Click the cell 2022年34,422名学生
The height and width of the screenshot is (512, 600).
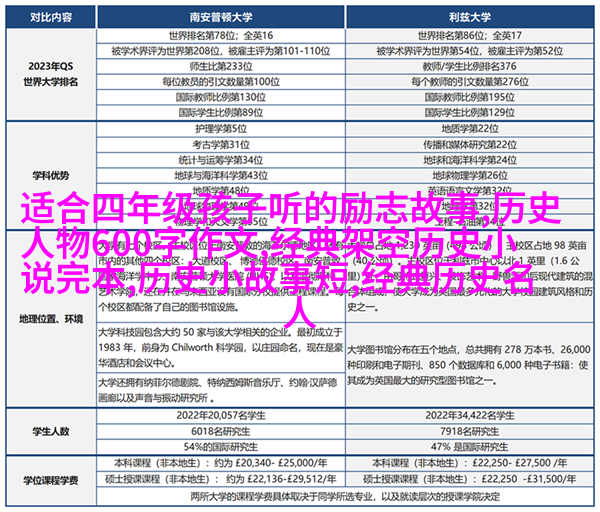click(x=470, y=416)
